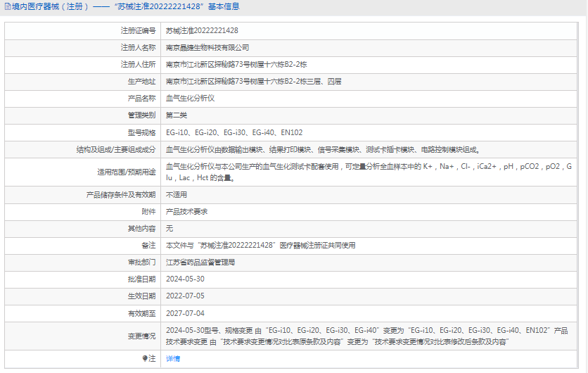Click the 批准日期 label
This screenshot has width=588, height=373.
(x=142, y=279)
